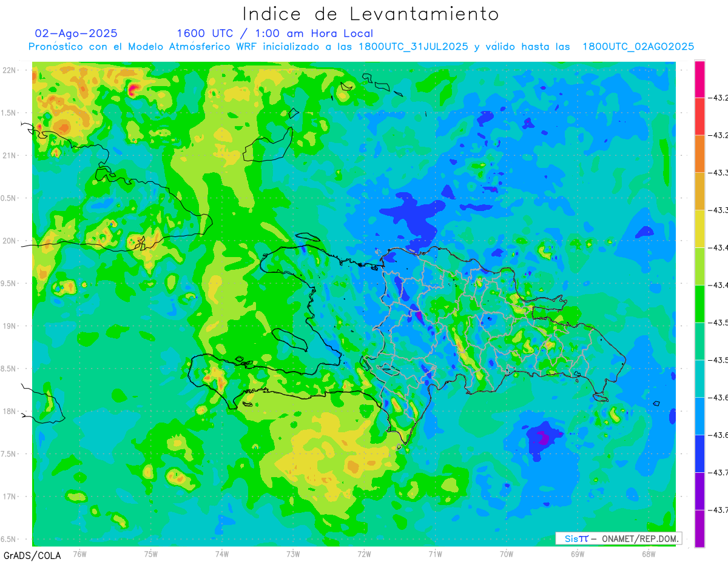
Task: Click the '1.5N' latitude label
Action: (8, 113)
